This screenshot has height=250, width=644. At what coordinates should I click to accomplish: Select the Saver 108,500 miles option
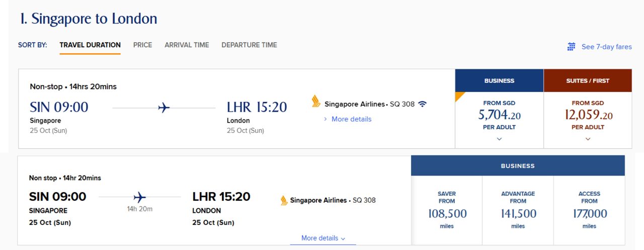447,210
